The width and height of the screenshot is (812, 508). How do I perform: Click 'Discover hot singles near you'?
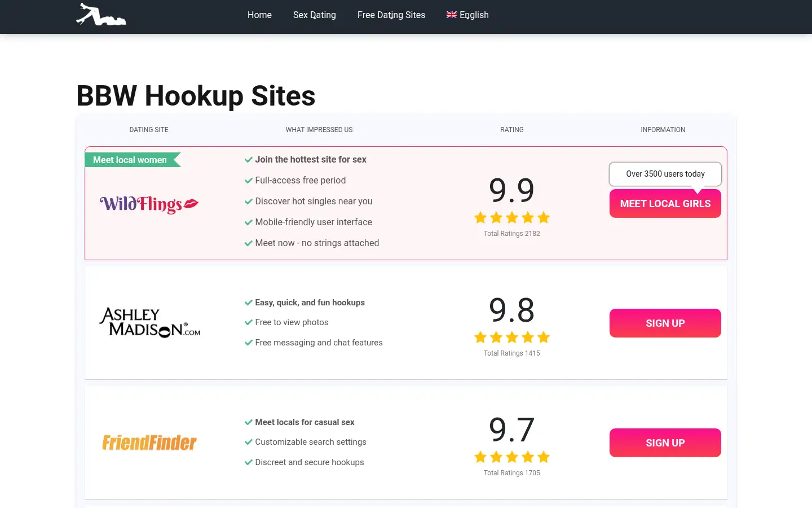pos(314,202)
